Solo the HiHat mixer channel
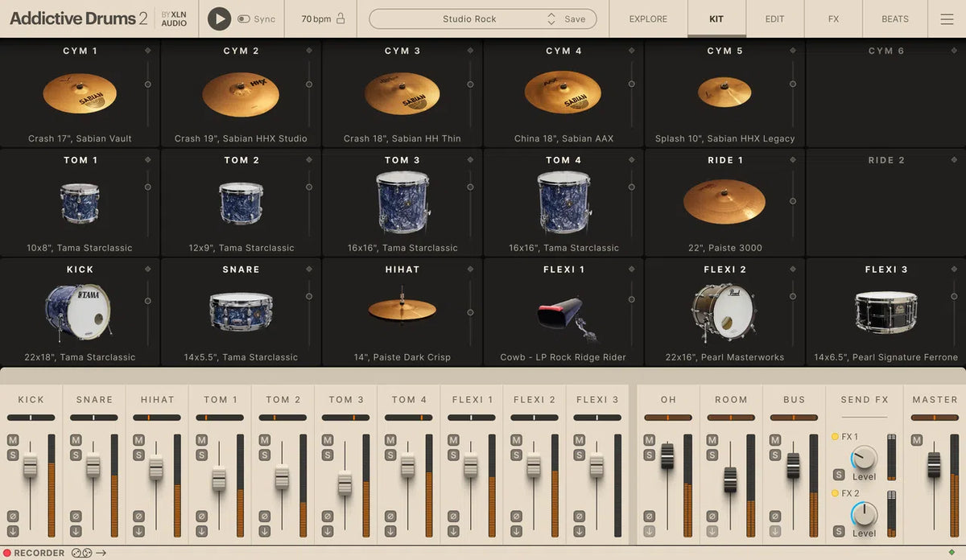 point(139,456)
